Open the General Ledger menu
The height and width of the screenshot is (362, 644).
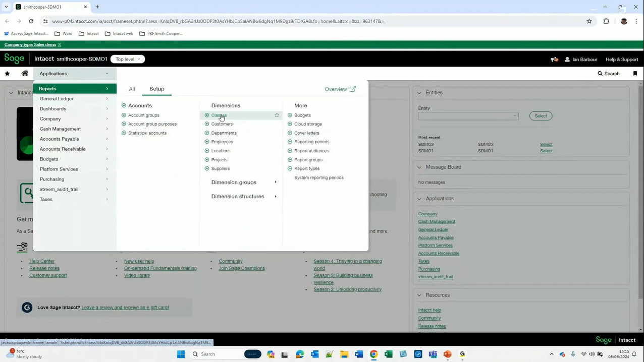pyautogui.click(x=75, y=99)
